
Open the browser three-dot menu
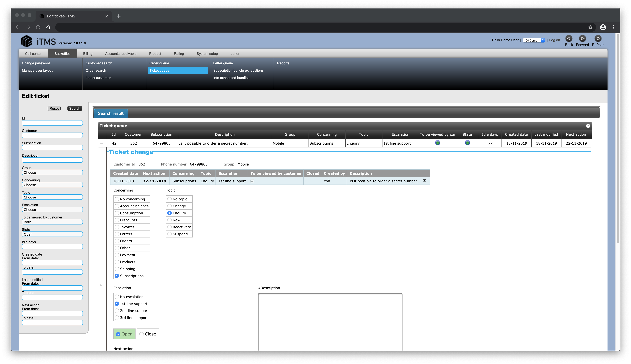pyautogui.click(x=613, y=27)
